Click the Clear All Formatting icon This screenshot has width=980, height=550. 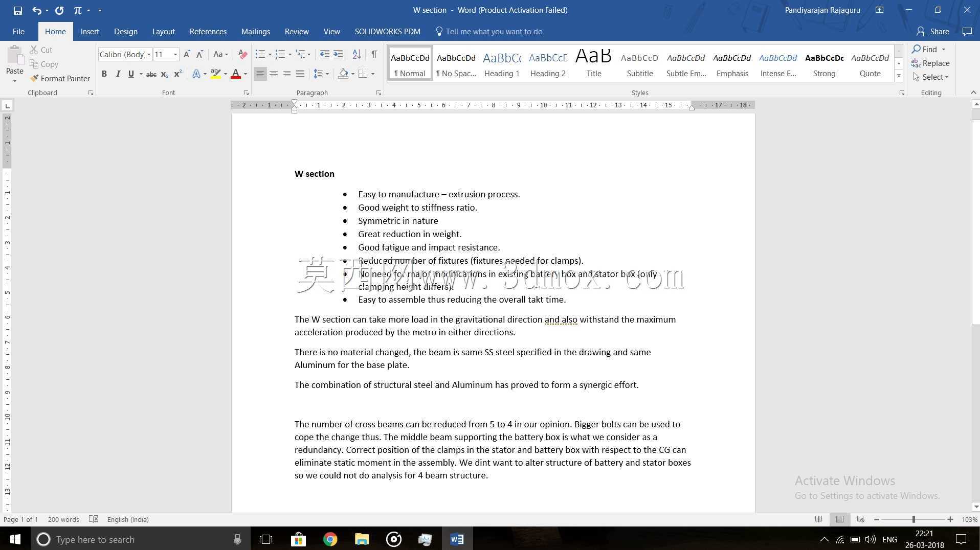pos(243,54)
